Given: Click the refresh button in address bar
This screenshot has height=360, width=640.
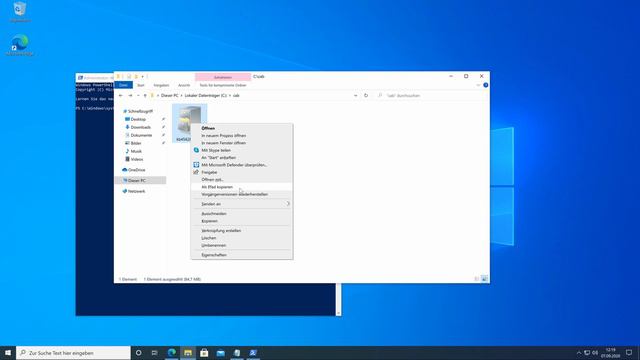Looking at the screenshot, I should 366,96.
